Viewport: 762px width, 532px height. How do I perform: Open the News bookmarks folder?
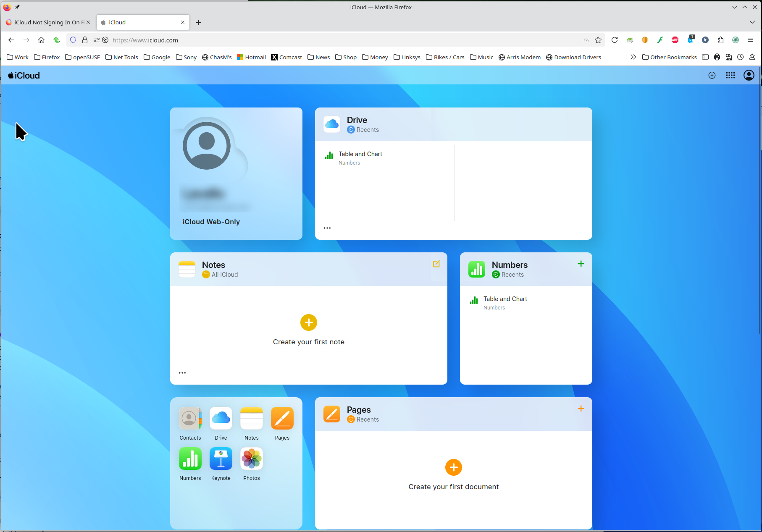point(319,57)
